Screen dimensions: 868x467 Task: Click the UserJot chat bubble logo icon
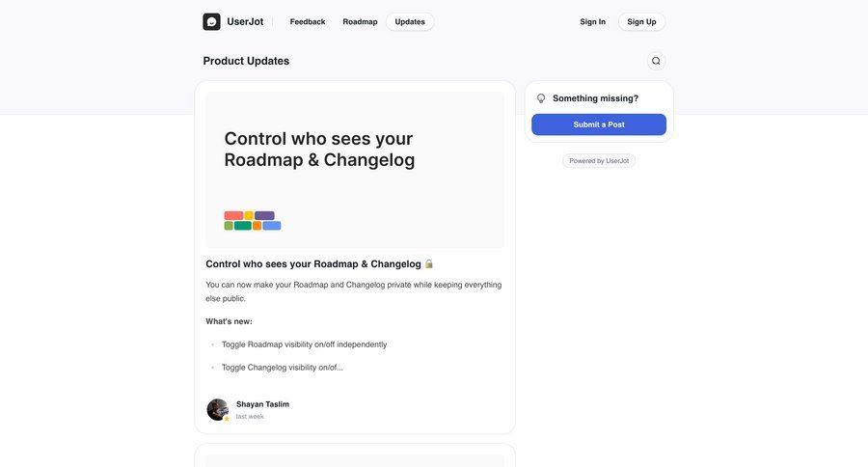211,21
